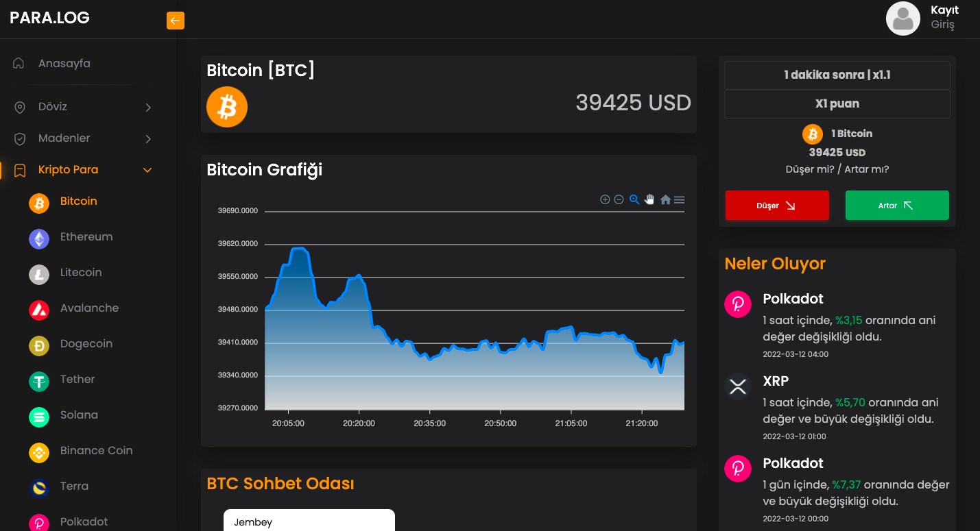Screen dimensions: 980x531
Task: Click the Jembey chat message box
Action: point(309,520)
